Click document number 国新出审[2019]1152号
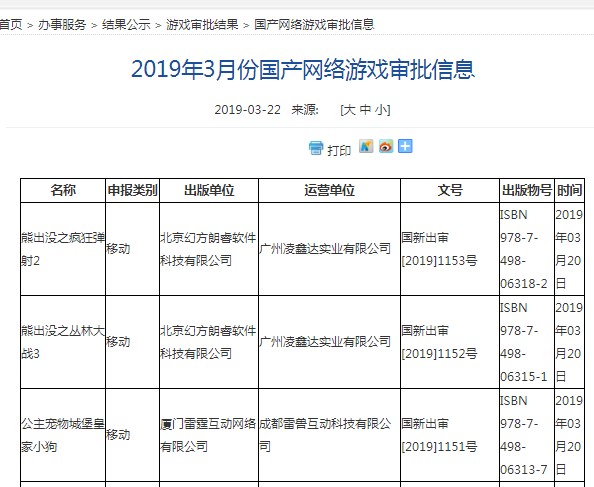The image size is (594, 487). point(439,342)
